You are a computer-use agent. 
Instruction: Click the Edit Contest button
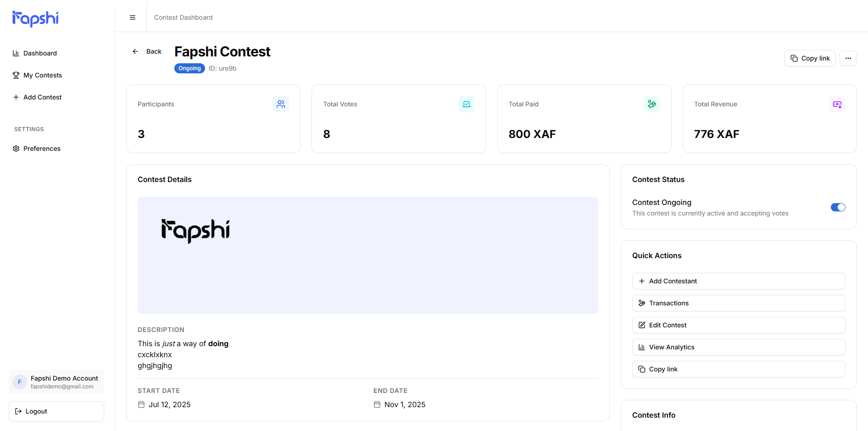point(738,325)
